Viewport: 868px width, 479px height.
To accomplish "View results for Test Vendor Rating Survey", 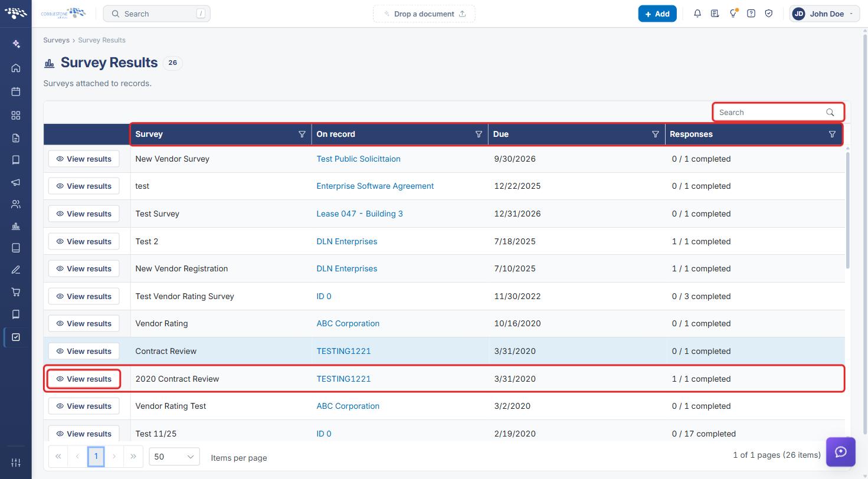I will [x=84, y=296].
